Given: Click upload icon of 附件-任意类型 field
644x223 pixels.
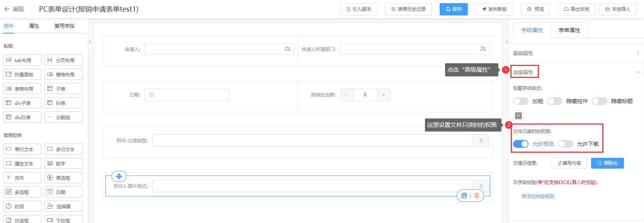Looking at the screenshot, I should tap(481, 140).
